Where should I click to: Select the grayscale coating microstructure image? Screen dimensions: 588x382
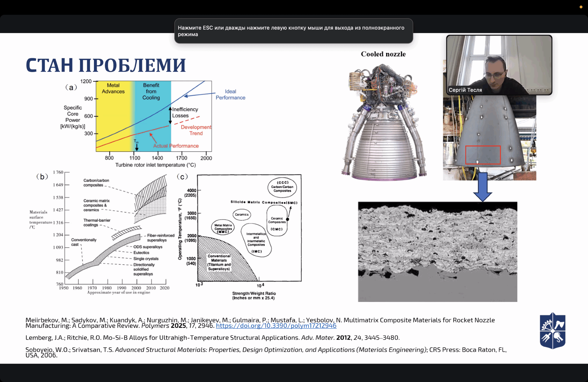click(x=437, y=251)
